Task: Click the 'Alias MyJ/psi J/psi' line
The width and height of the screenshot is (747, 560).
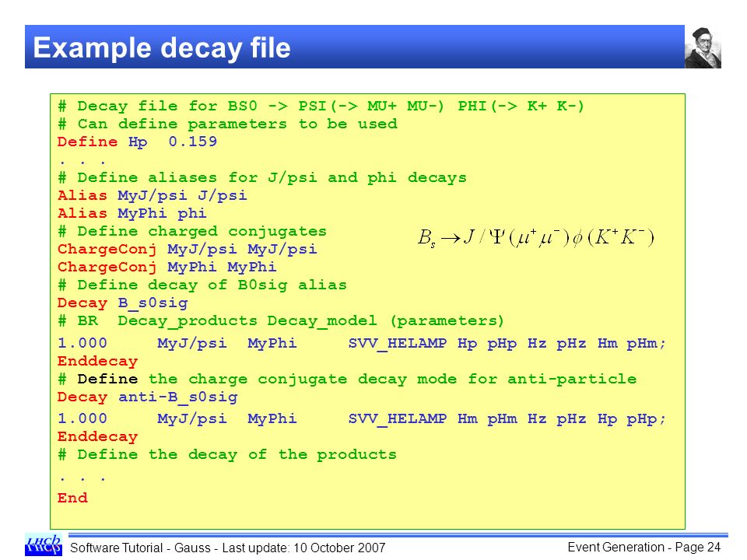Action: 152,196
